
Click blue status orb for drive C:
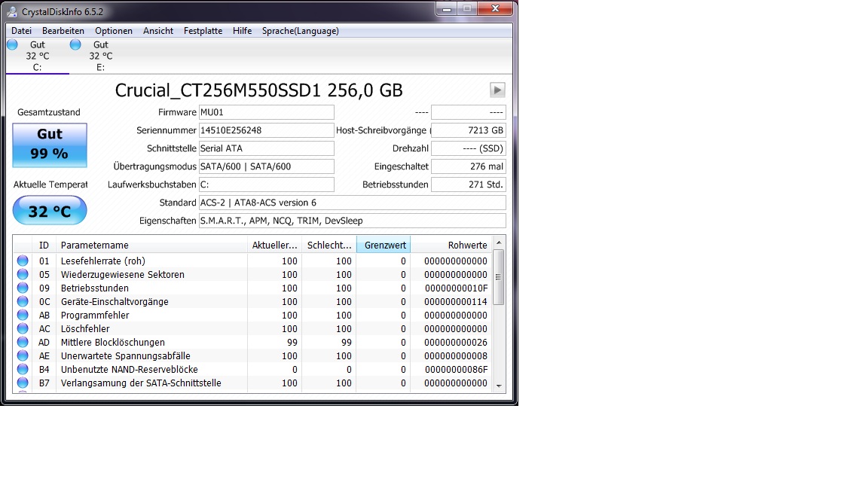tap(12, 44)
